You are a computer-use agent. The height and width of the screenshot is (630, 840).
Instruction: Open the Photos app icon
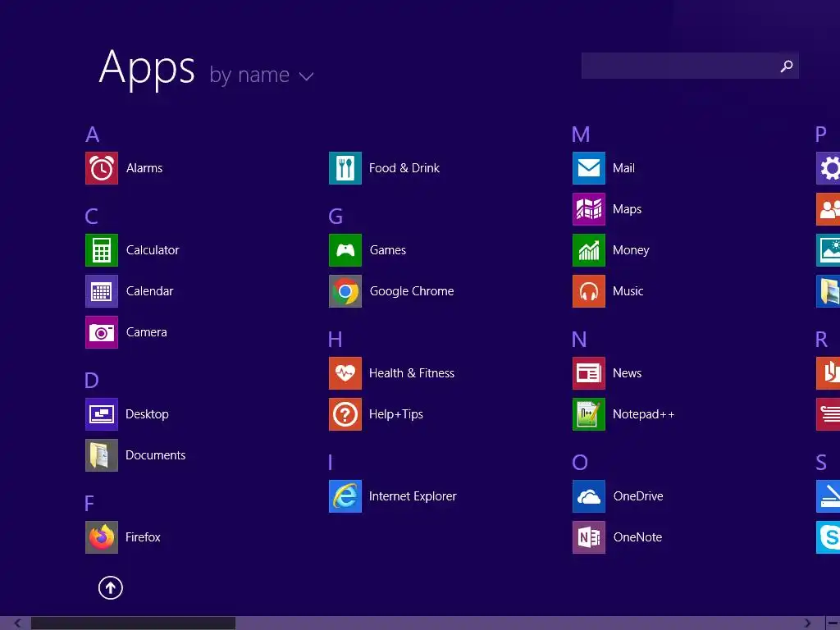[x=829, y=250]
